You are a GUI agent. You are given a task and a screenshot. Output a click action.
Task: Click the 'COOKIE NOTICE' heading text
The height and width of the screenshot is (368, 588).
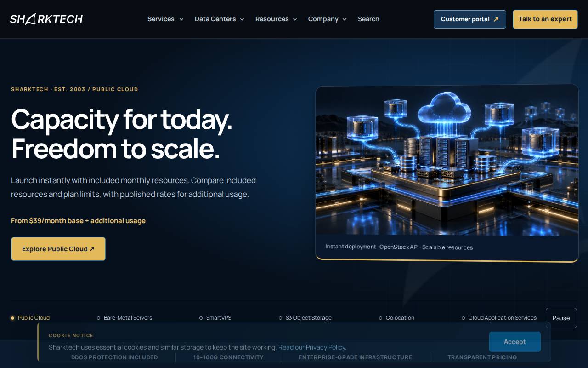71,335
